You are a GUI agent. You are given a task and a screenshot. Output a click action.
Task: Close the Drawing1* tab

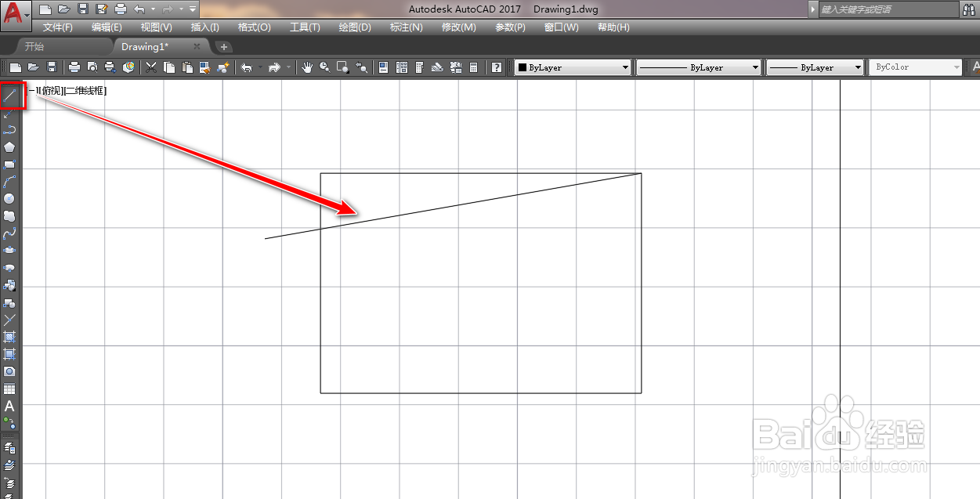pos(197,47)
